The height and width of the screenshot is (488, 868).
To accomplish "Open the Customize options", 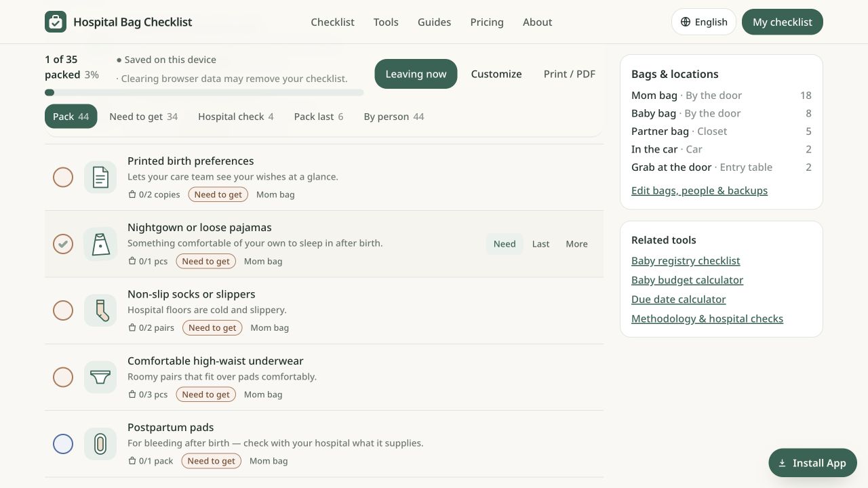I will (x=496, y=74).
